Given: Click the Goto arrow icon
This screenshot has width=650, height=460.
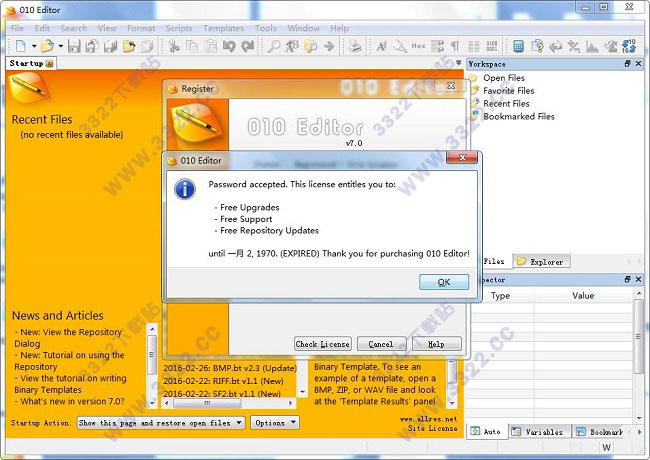Looking at the screenshot, I should (x=329, y=46).
